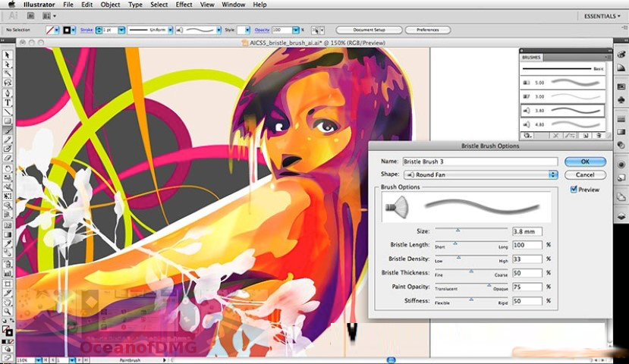Screen dimensions: 629x364
Task: Select the Eyedropper tool
Action: click(8, 243)
